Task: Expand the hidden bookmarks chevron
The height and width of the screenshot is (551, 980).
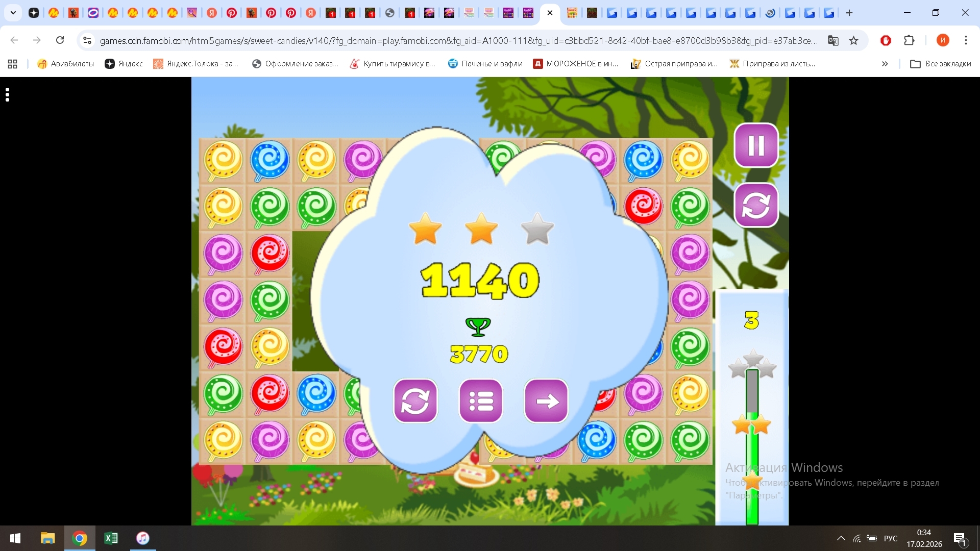Action: point(885,64)
